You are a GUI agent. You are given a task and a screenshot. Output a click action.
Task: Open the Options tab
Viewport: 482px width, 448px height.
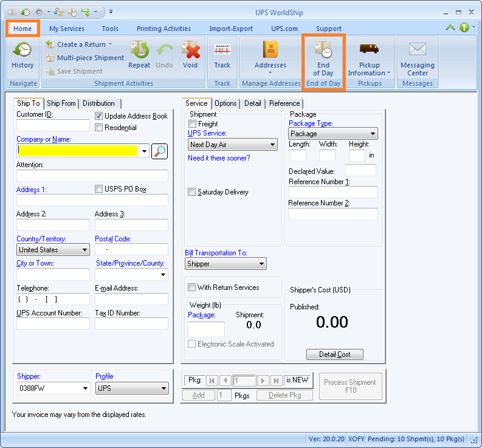tap(226, 103)
